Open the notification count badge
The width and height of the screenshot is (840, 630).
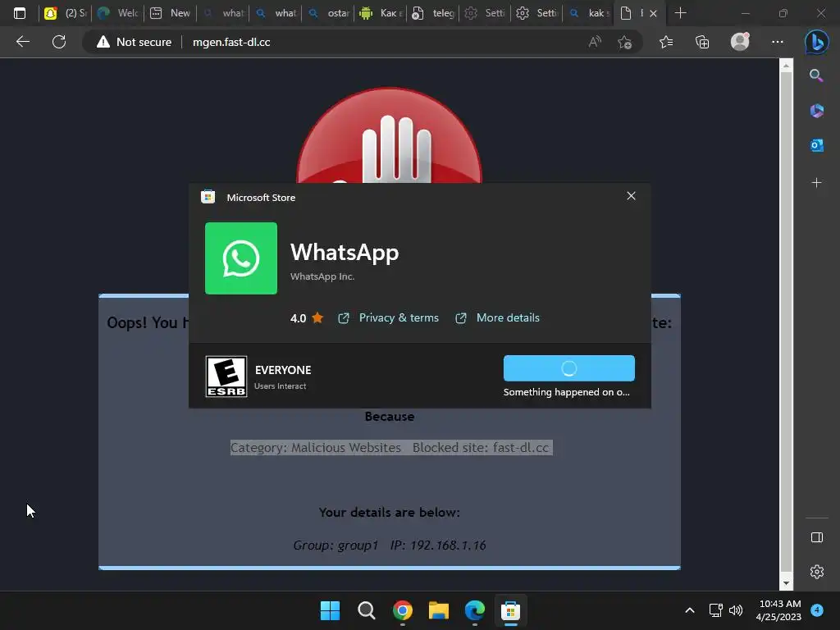coord(817,610)
